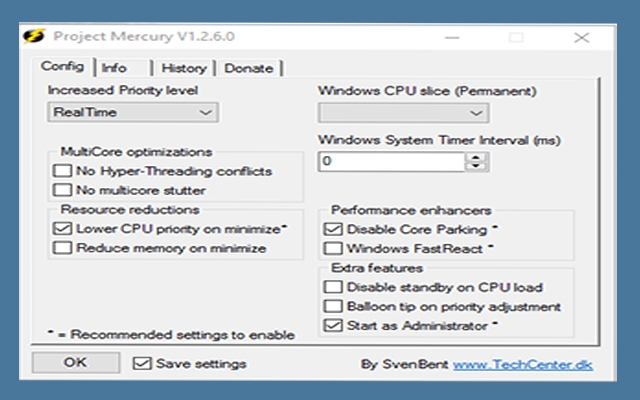This screenshot has width=640, height=400.
Task: Check Disable standby on CPU load
Action: pyautogui.click(x=332, y=287)
